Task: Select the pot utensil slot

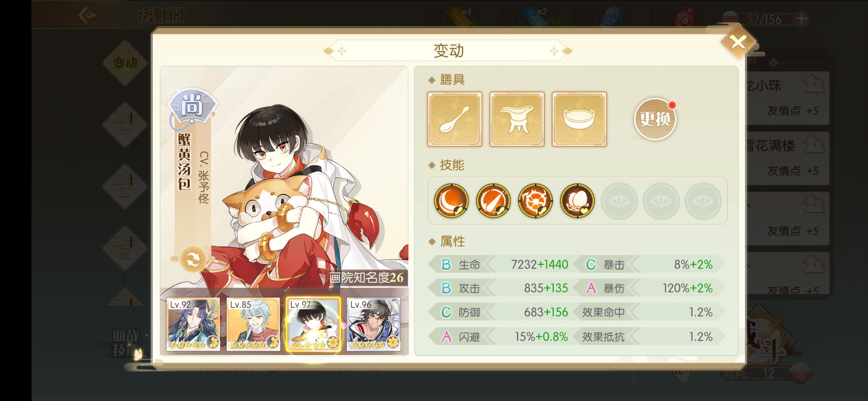Action: point(579,119)
